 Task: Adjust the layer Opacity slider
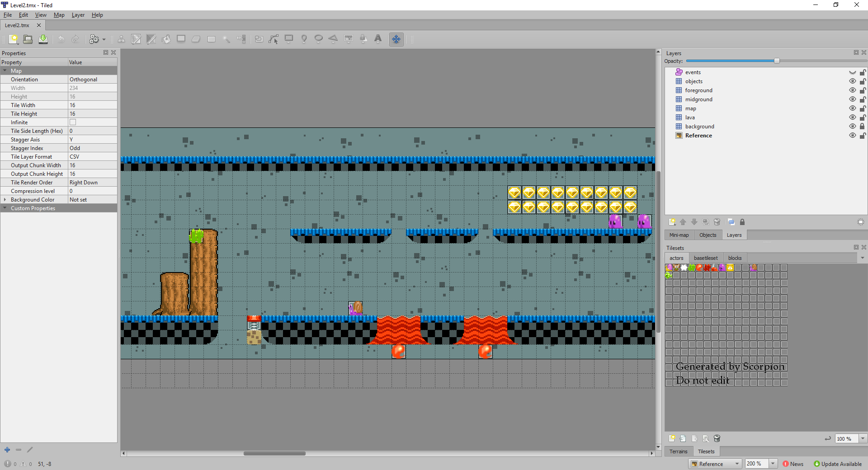(776, 61)
